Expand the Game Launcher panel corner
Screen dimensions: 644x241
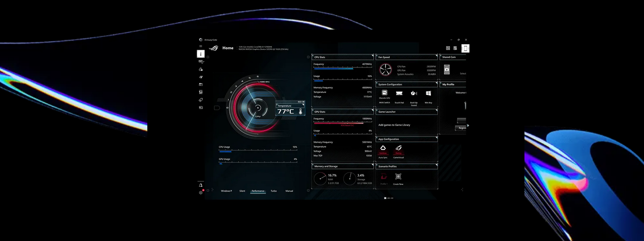coord(436,111)
